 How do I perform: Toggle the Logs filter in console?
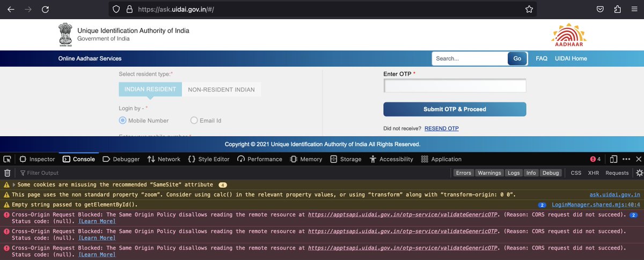pos(514,173)
